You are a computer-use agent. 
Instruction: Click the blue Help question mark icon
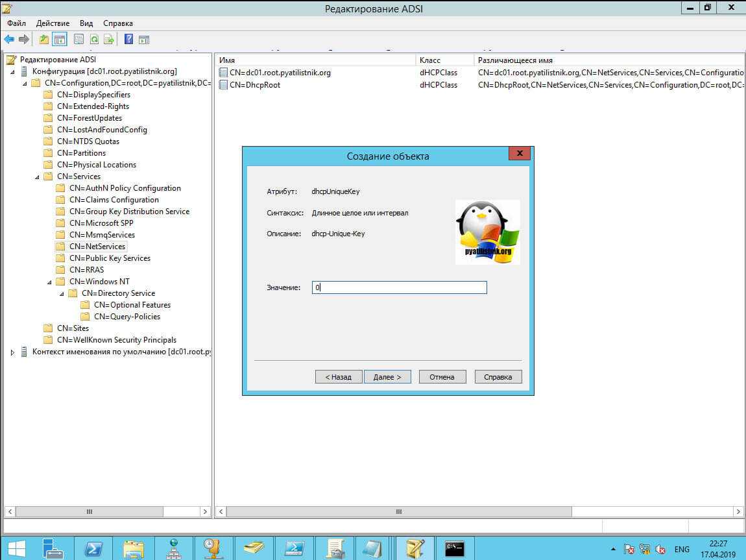(x=128, y=40)
